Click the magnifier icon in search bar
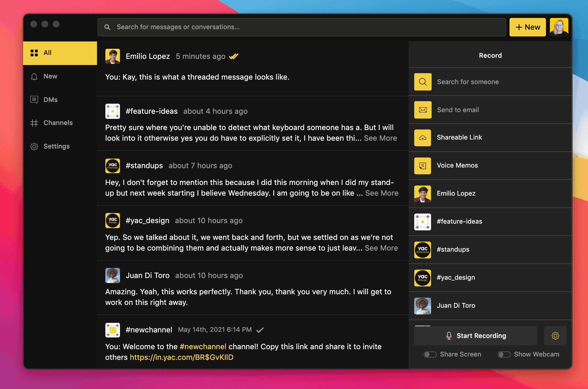This screenshot has width=588, height=389. pos(107,27)
